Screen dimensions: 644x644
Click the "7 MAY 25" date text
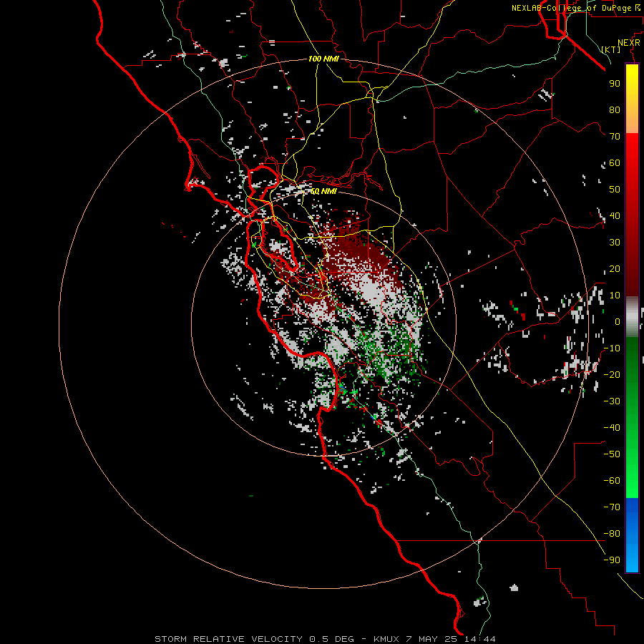tap(432, 639)
